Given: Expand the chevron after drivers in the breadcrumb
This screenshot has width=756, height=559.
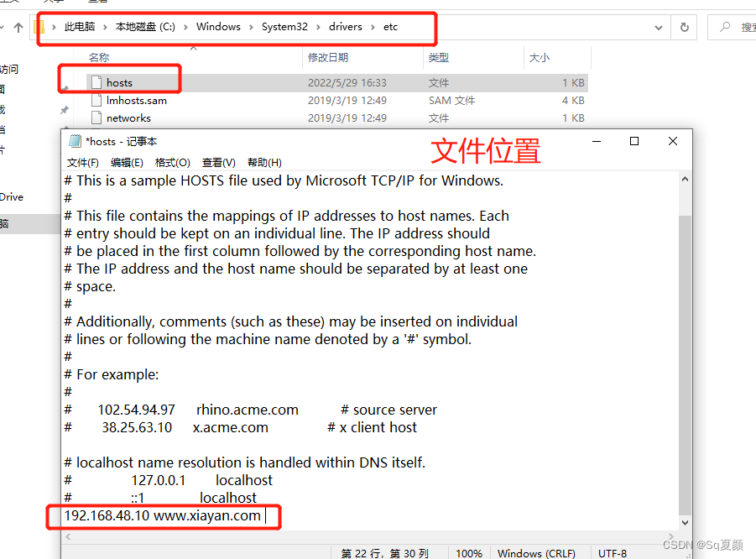Looking at the screenshot, I should pyautogui.click(x=373, y=27).
